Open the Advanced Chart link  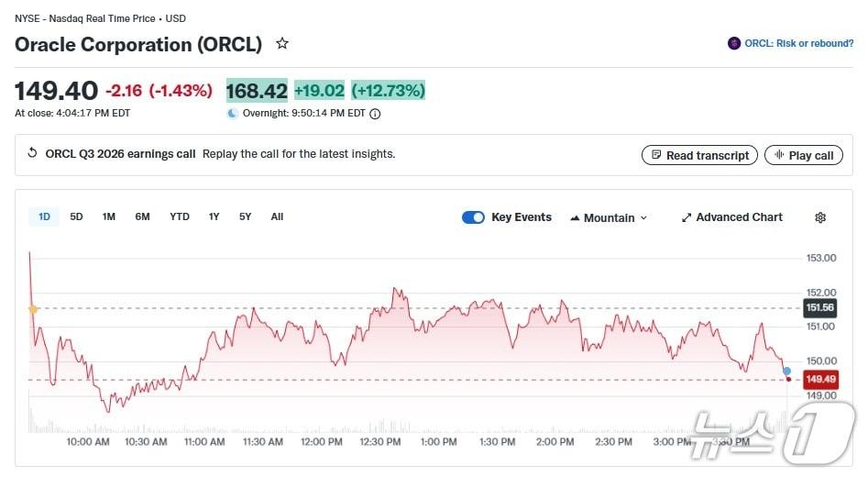731,217
